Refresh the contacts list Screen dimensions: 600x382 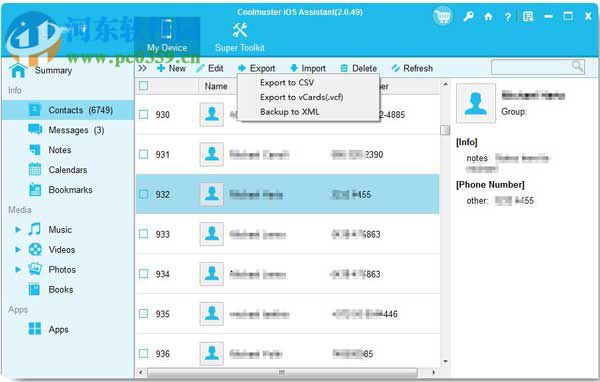point(412,68)
